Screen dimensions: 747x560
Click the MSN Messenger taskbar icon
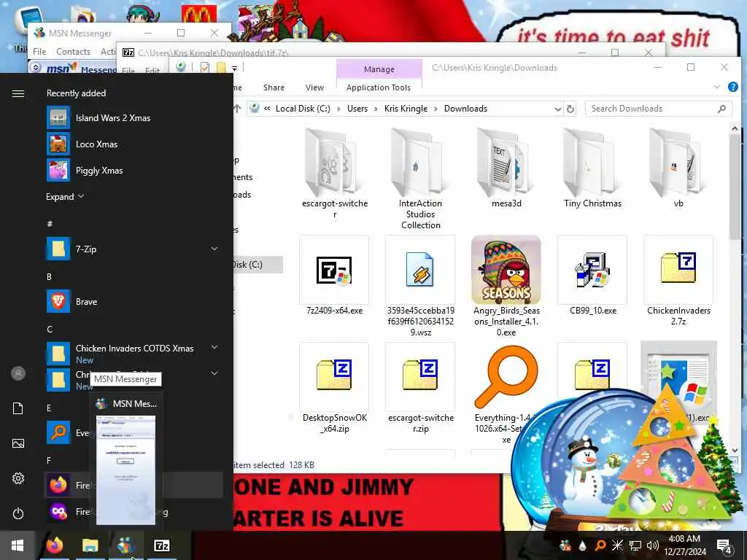click(x=125, y=545)
